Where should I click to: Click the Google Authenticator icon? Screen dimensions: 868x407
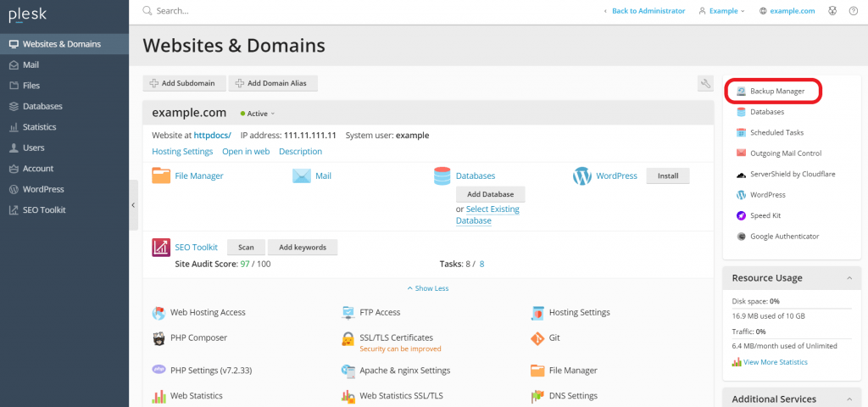click(741, 237)
